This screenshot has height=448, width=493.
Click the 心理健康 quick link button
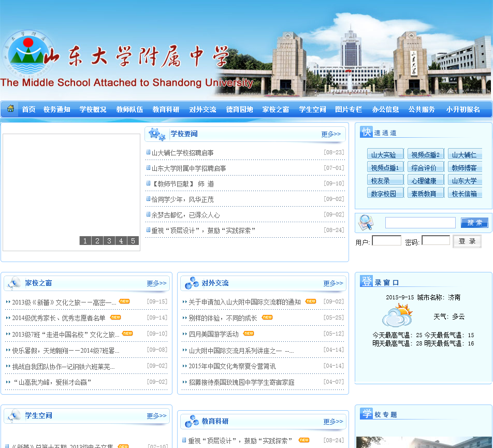(426, 180)
